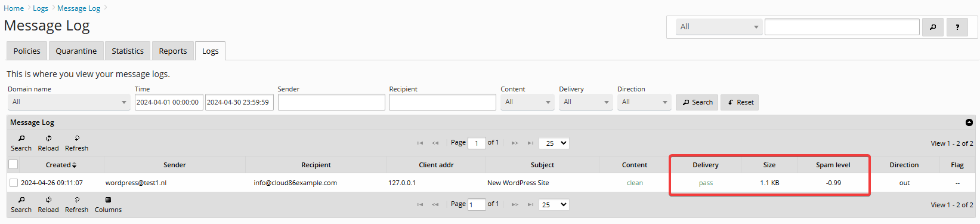Click the bottom toolbar Refresh icon
The image size is (980, 224).
77,200
